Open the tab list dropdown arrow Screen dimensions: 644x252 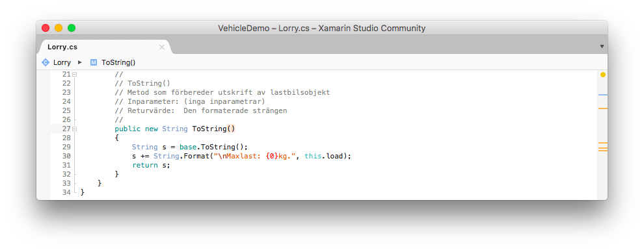(602, 46)
